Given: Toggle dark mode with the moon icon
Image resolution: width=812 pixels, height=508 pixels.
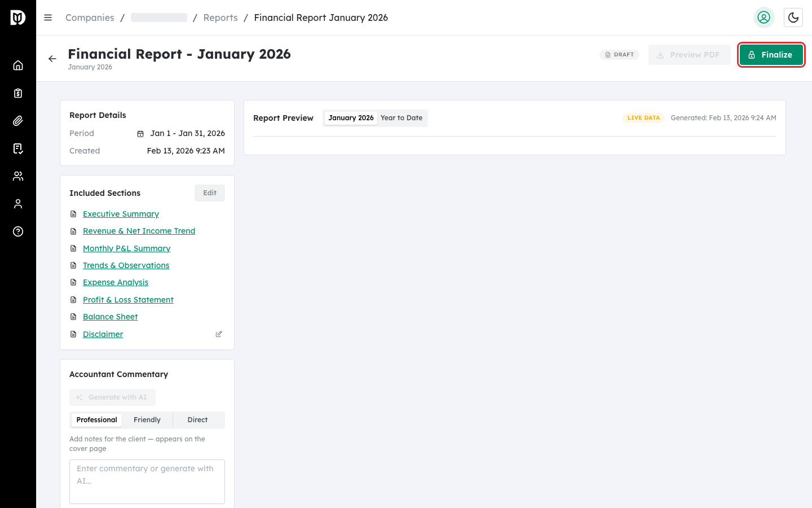Looking at the screenshot, I should point(793,17).
